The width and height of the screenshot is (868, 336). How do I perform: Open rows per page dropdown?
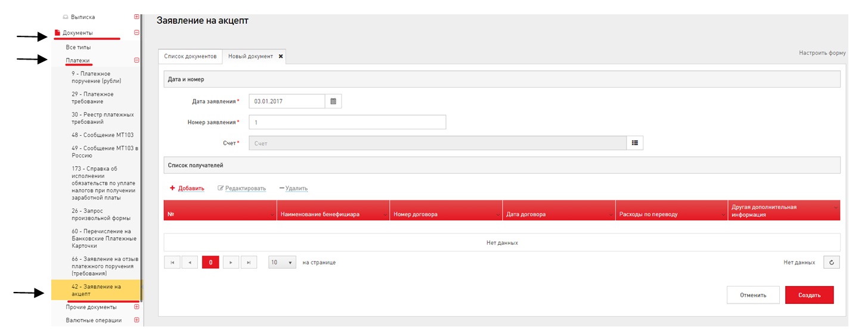(x=282, y=262)
